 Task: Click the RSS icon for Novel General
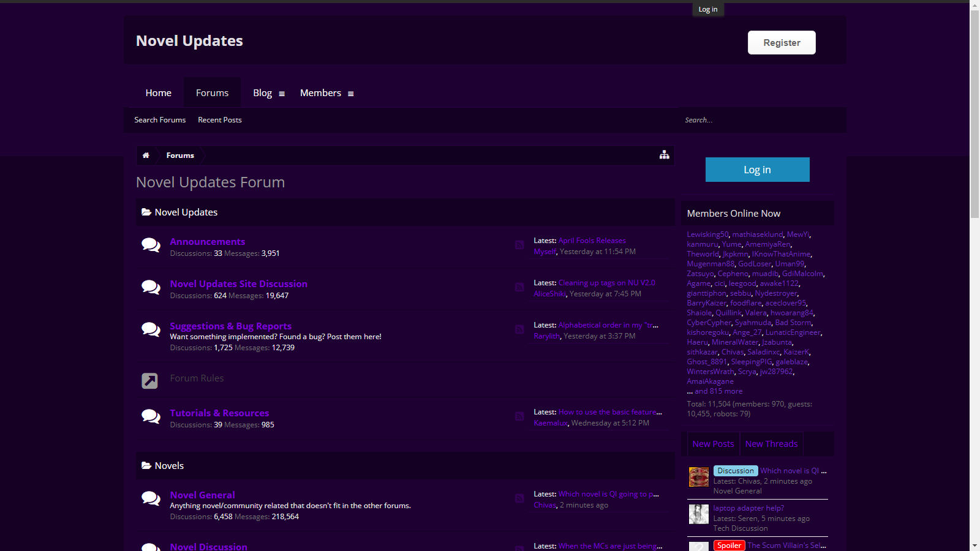pos(519,499)
